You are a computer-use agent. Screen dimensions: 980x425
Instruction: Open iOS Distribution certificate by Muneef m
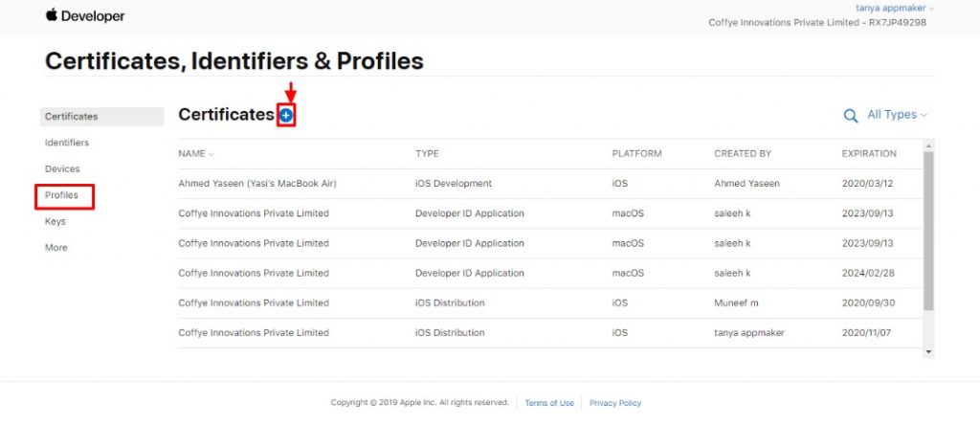(550, 303)
